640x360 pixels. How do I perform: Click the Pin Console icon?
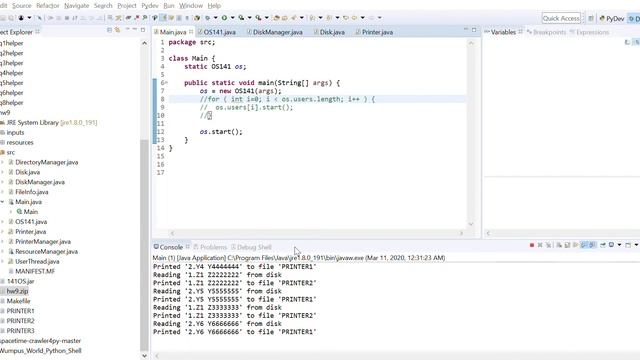603,245
